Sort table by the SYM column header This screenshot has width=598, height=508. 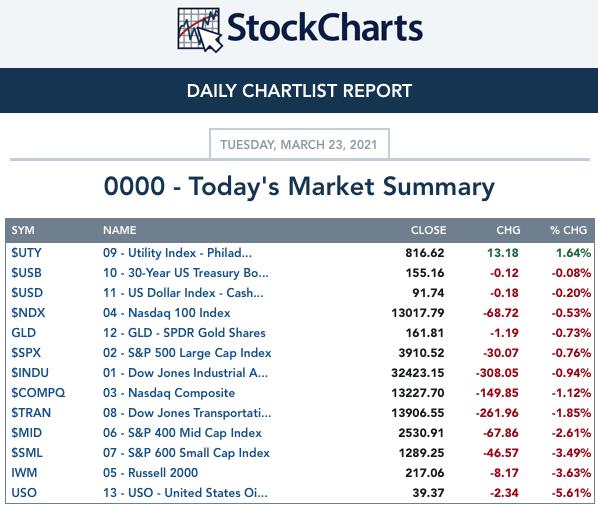pos(23,230)
